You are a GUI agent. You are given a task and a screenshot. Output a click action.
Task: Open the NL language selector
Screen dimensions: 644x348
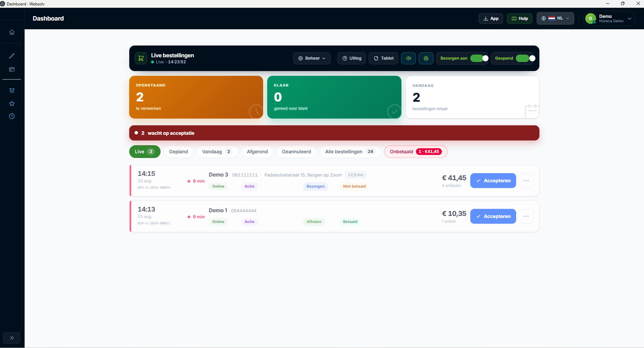click(x=555, y=19)
